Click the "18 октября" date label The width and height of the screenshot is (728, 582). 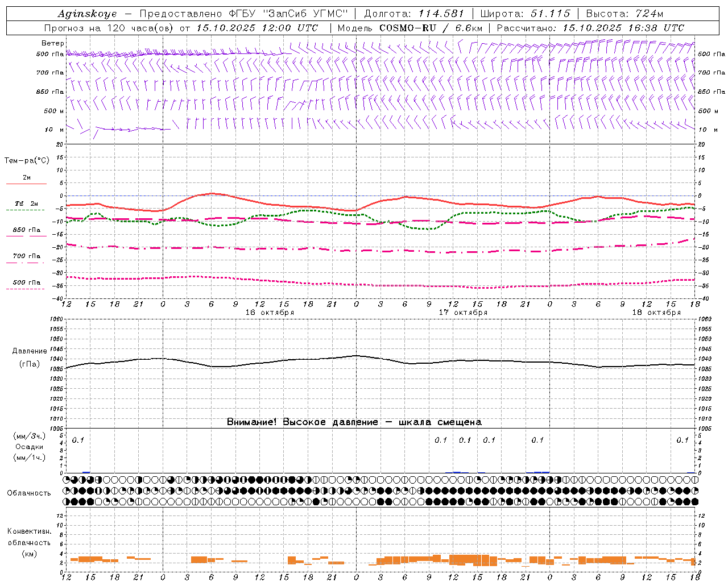pyautogui.click(x=656, y=313)
